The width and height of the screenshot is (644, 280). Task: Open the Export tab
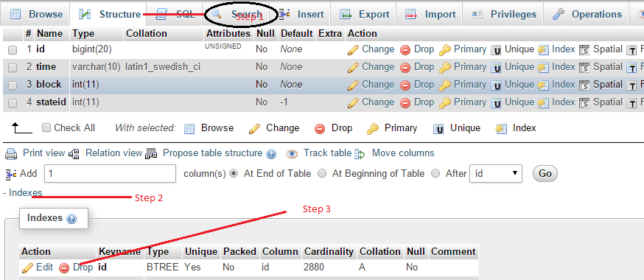(364, 15)
